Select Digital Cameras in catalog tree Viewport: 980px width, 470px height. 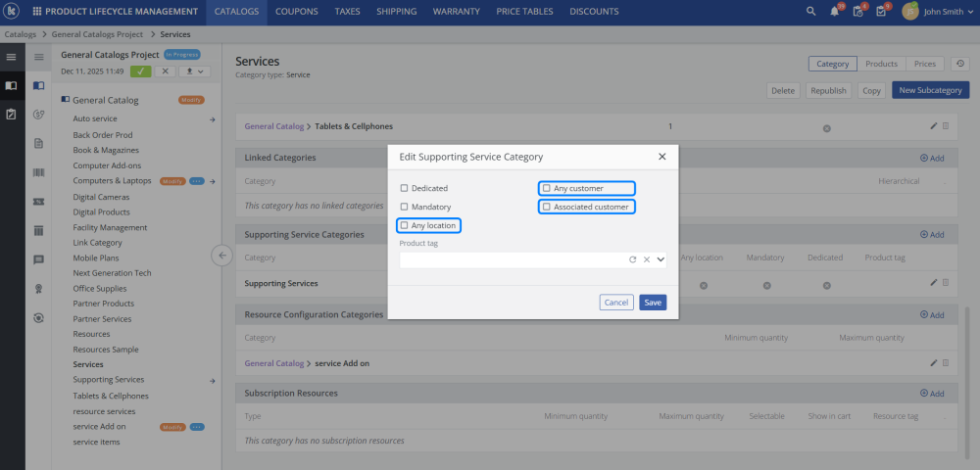click(x=102, y=197)
